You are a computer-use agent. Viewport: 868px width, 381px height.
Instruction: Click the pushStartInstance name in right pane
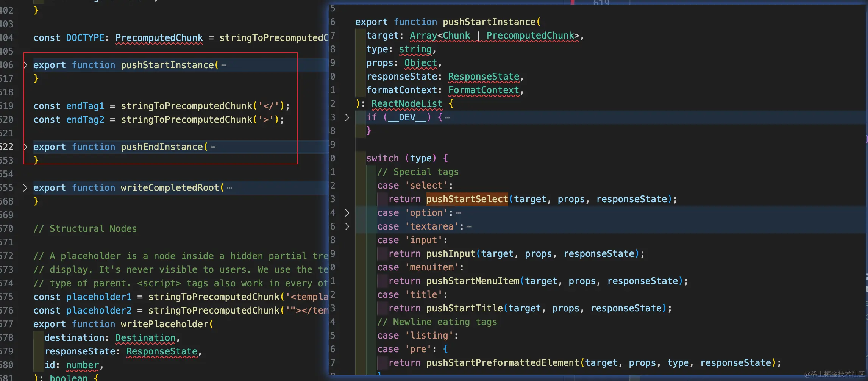pos(490,22)
